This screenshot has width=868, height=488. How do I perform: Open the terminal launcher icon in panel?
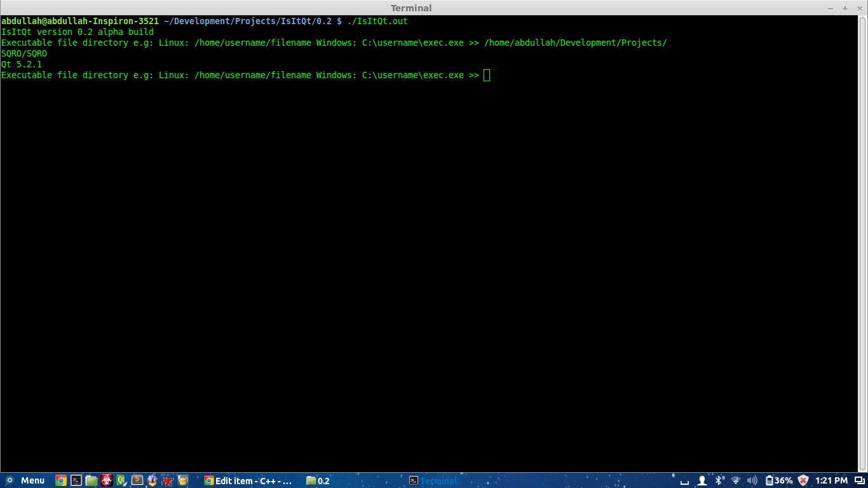(76, 480)
